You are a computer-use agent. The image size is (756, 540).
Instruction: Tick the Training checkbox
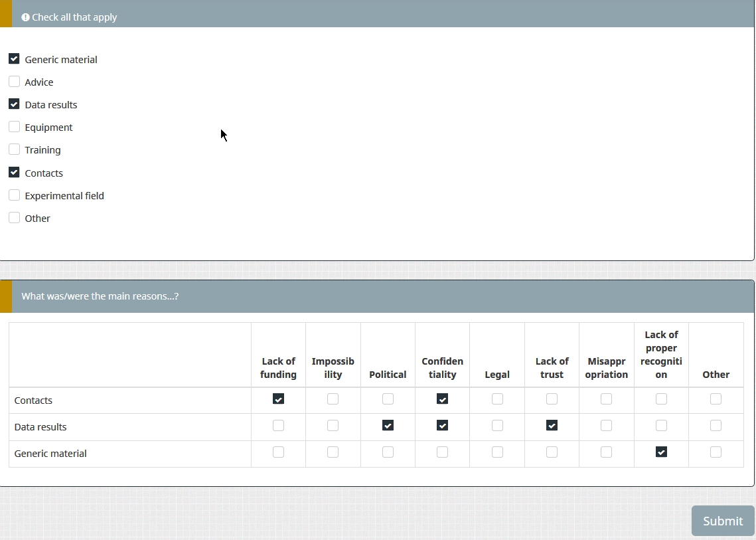[x=14, y=149]
